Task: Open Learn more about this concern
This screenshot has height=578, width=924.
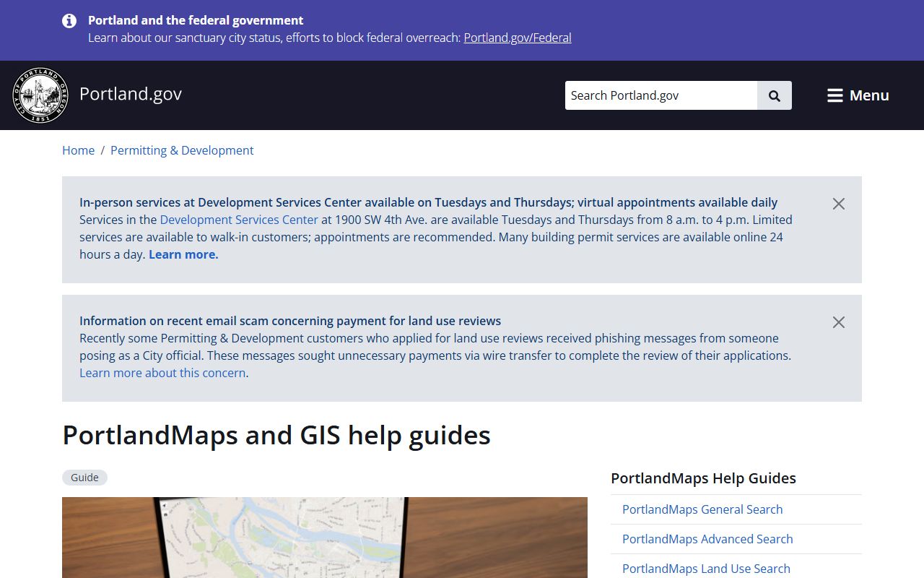Action: tap(162, 373)
